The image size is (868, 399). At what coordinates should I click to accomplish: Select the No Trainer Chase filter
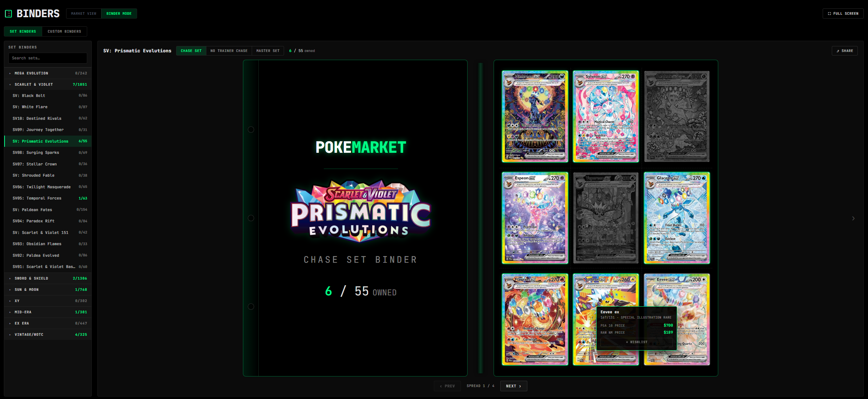(x=229, y=51)
